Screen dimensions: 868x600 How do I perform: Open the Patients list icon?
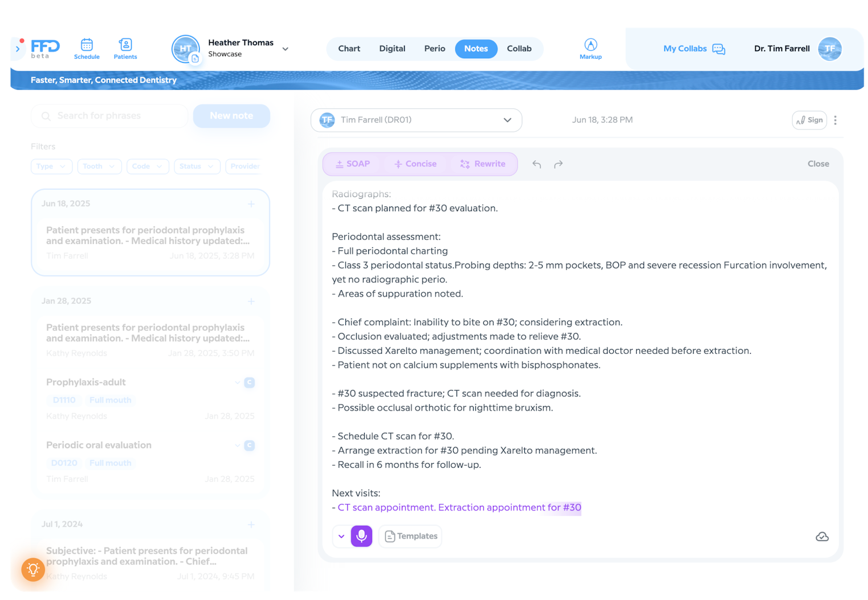(x=125, y=48)
